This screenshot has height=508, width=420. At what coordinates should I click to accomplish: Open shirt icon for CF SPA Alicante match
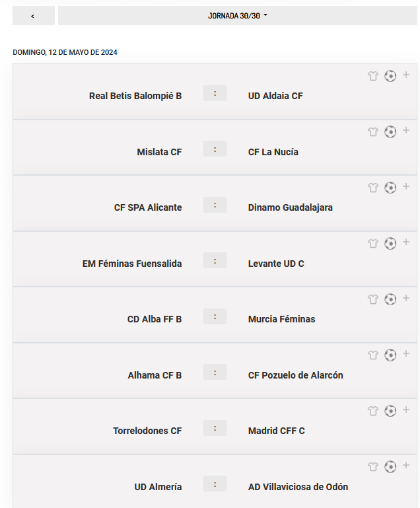click(x=373, y=188)
